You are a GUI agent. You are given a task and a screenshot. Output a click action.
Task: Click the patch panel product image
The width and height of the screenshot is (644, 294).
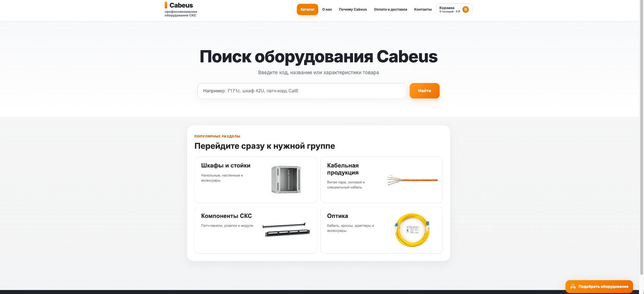tap(286, 230)
